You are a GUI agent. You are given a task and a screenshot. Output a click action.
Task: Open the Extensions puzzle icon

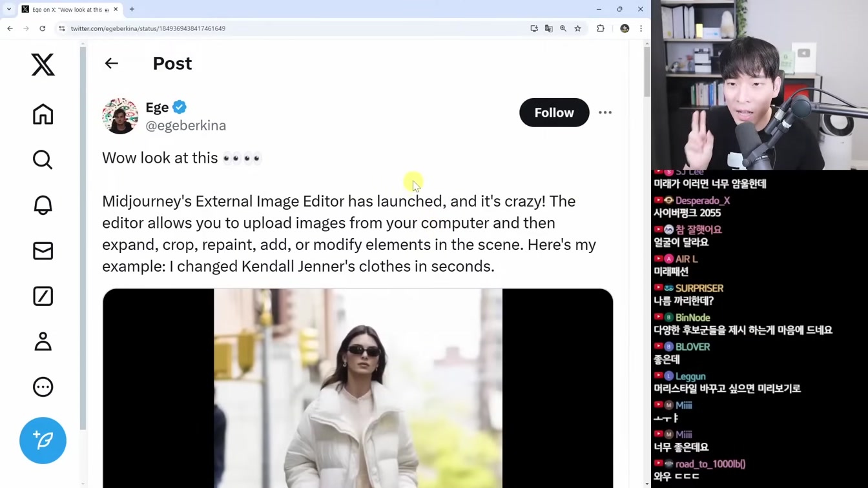pyautogui.click(x=601, y=28)
